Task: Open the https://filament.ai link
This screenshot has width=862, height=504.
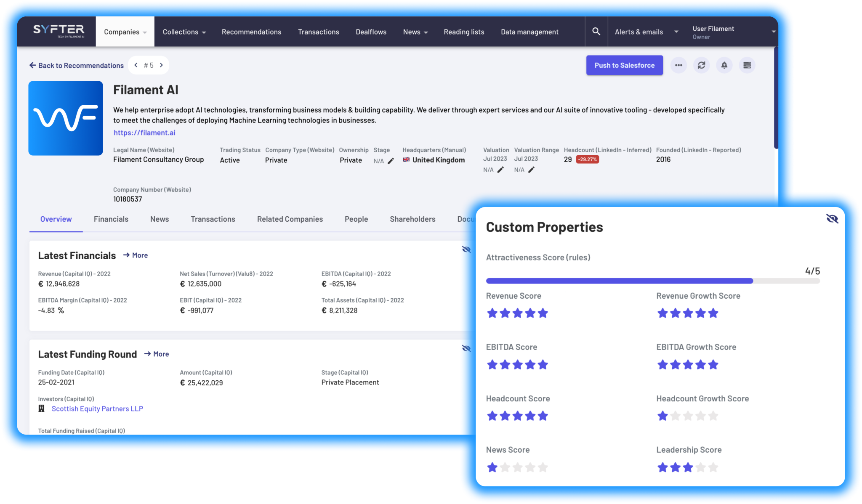Action: coord(144,133)
